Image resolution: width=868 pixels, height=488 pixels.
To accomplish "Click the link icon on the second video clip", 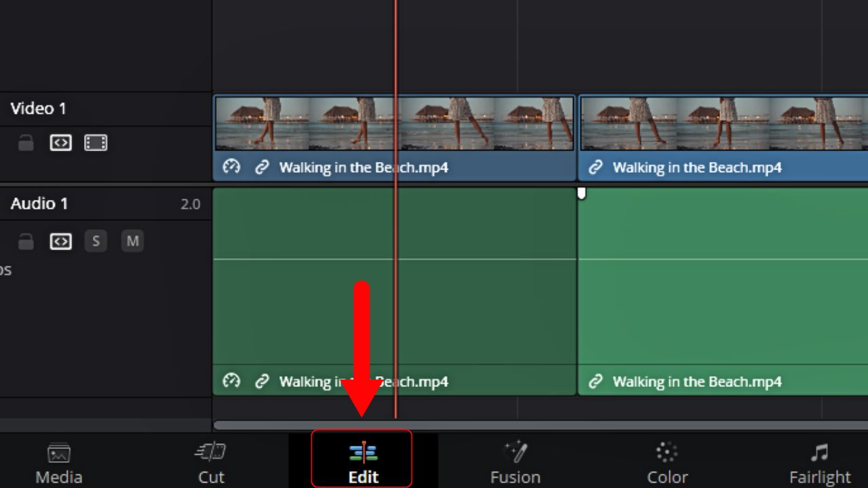I will (x=595, y=167).
